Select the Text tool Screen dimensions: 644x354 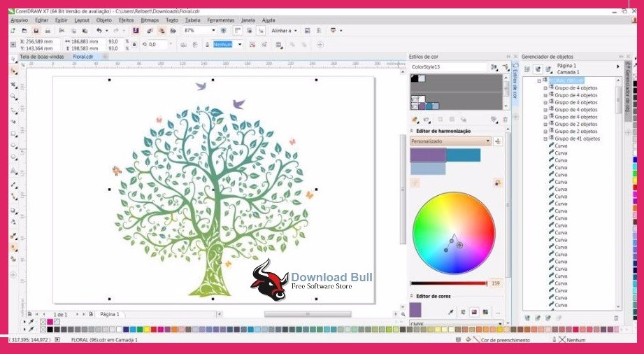coord(14,171)
